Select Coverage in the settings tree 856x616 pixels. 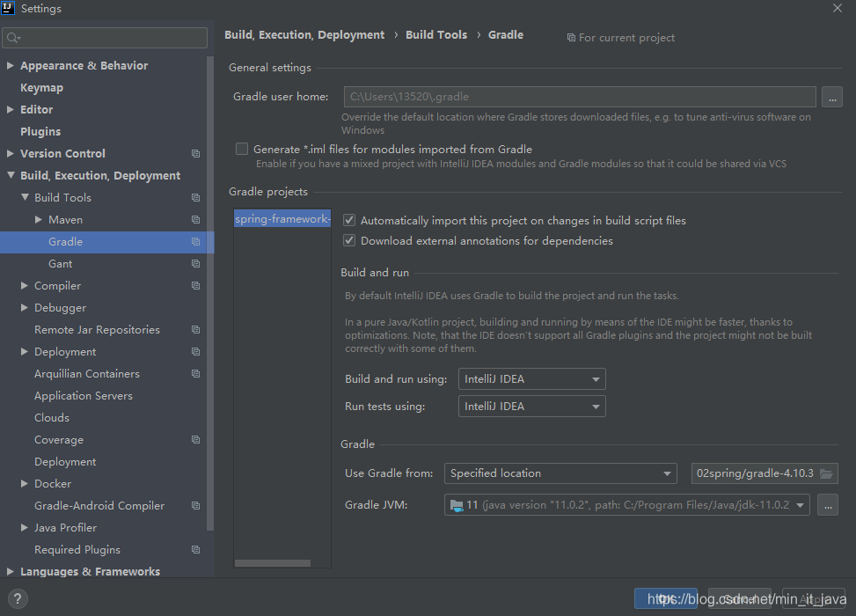coord(59,440)
